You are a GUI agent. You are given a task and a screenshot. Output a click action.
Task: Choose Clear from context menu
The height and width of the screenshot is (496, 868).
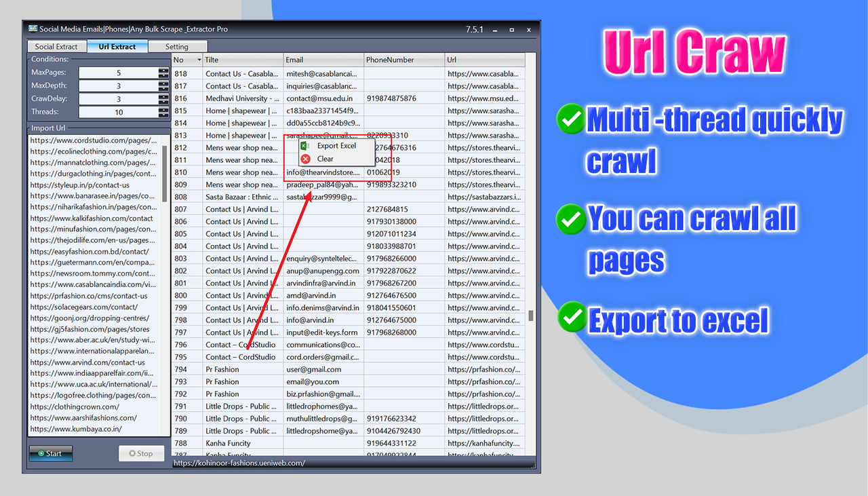pyautogui.click(x=325, y=159)
